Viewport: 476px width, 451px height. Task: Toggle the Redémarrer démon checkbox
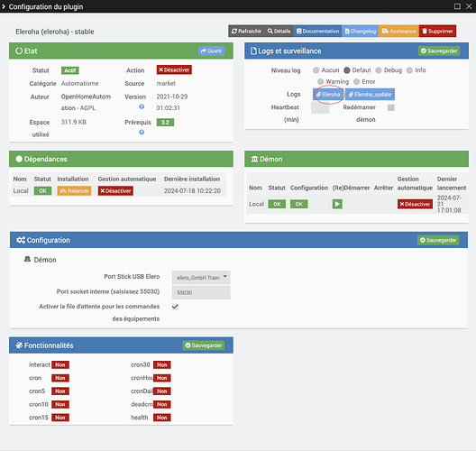(391, 107)
